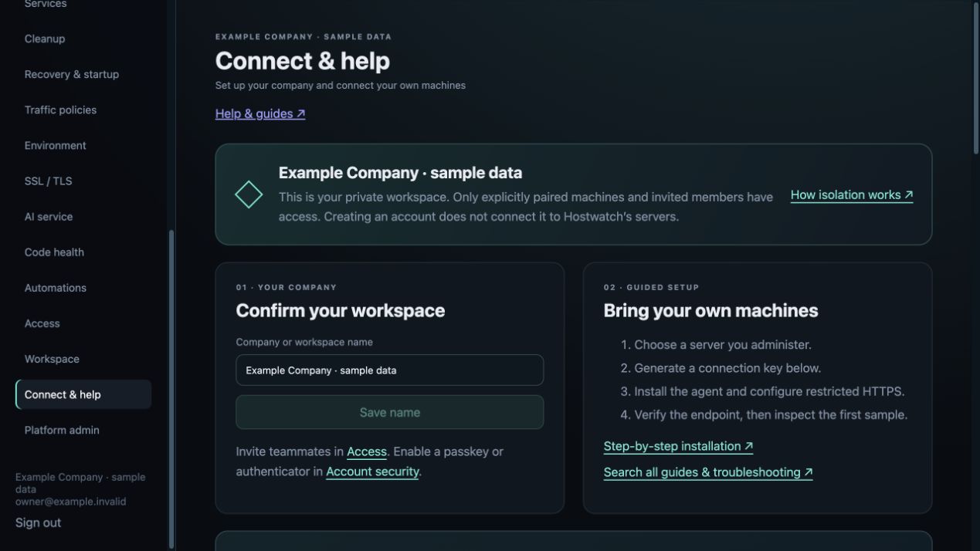Select Workspace in the sidebar
The height and width of the screenshot is (551, 980).
pyautogui.click(x=83, y=359)
